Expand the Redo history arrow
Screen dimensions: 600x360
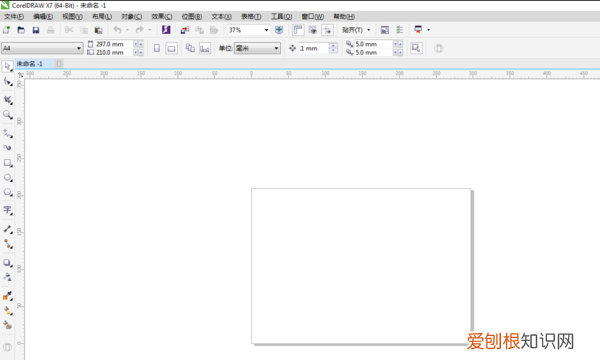tap(150, 30)
